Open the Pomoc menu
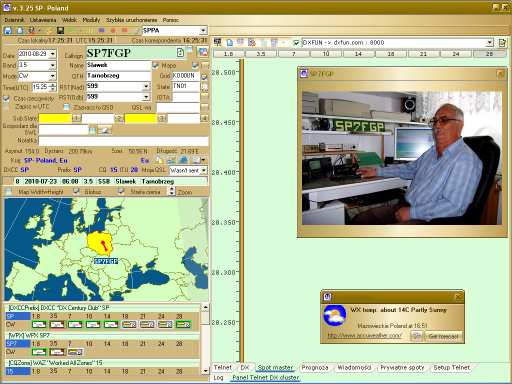The image size is (512, 384). coord(170,20)
